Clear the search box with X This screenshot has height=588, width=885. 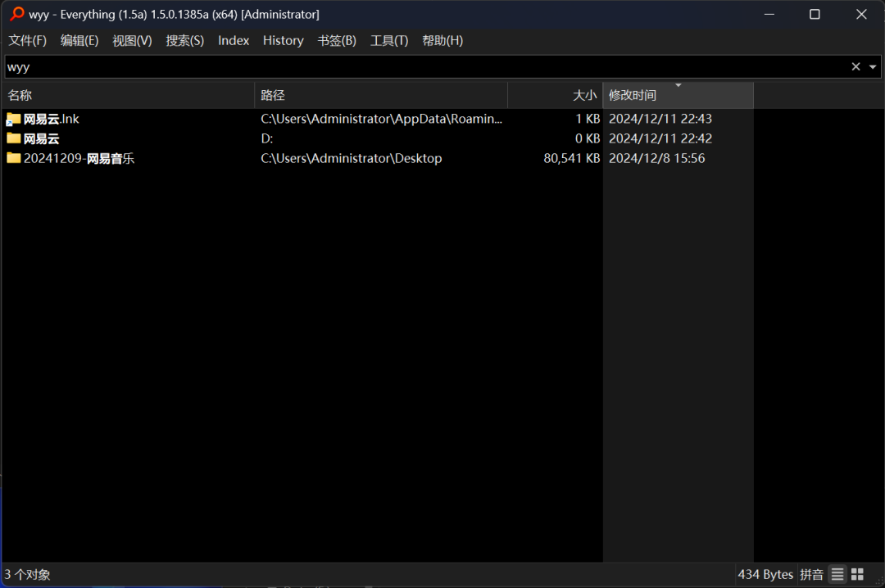click(x=855, y=66)
